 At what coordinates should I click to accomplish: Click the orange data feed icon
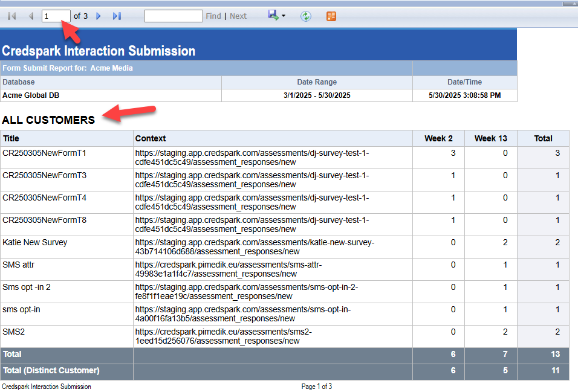coord(331,16)
